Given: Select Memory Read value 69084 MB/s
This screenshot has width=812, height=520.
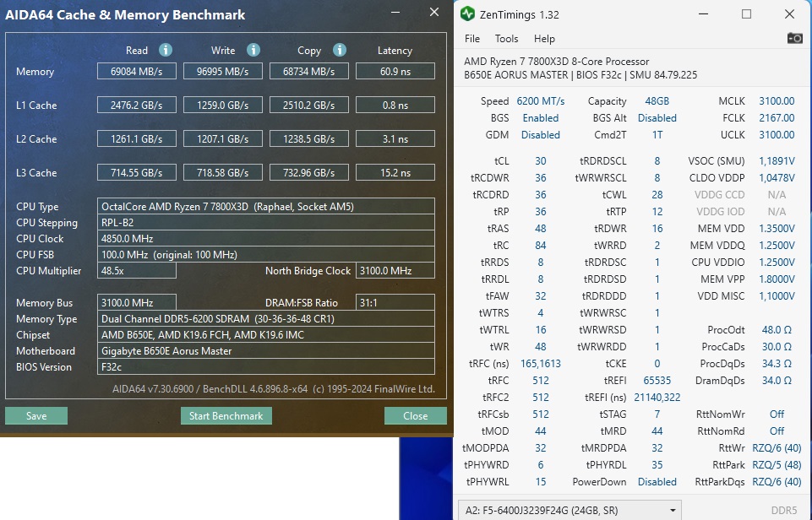Looking at the screenshot, I should 137,72.
